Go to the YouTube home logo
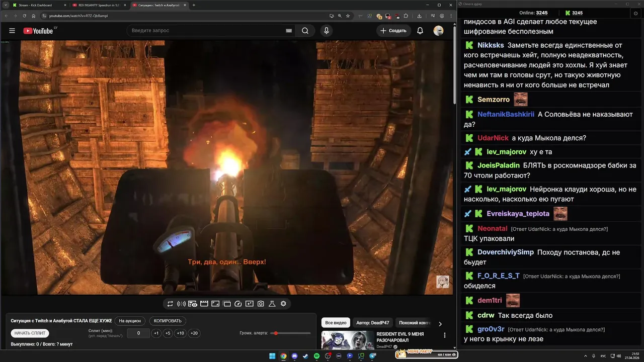The height and width of the screenshot is (362, 644). 38,31
